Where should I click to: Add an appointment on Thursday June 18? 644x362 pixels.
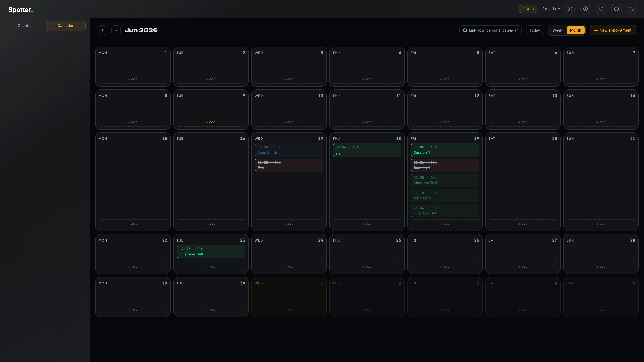[x=367, y=224]
